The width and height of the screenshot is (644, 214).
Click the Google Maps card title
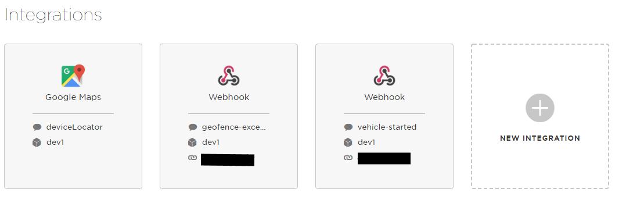73,98
